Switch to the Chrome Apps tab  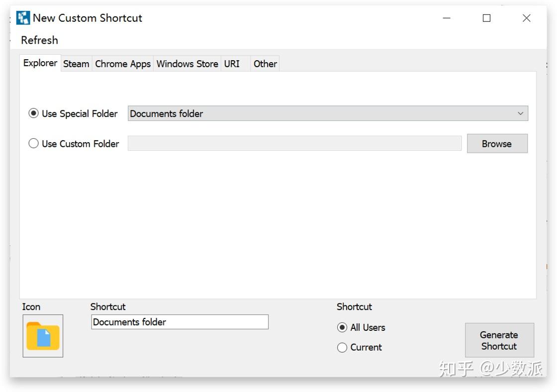click(x=123, y=64)
